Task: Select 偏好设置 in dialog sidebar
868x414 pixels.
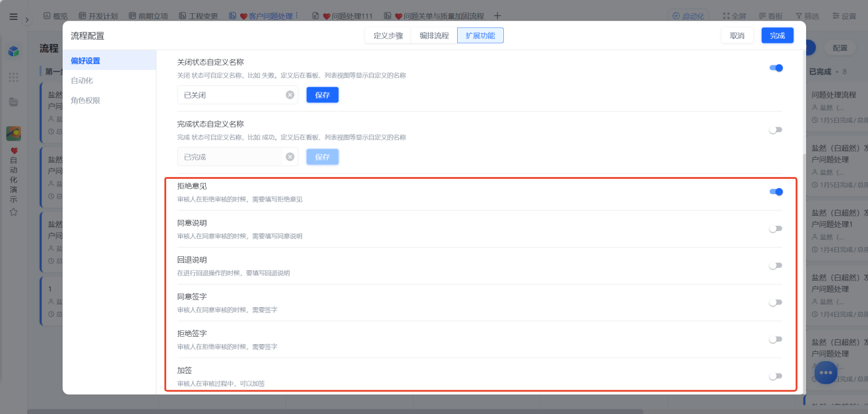Action: [109, 61]
